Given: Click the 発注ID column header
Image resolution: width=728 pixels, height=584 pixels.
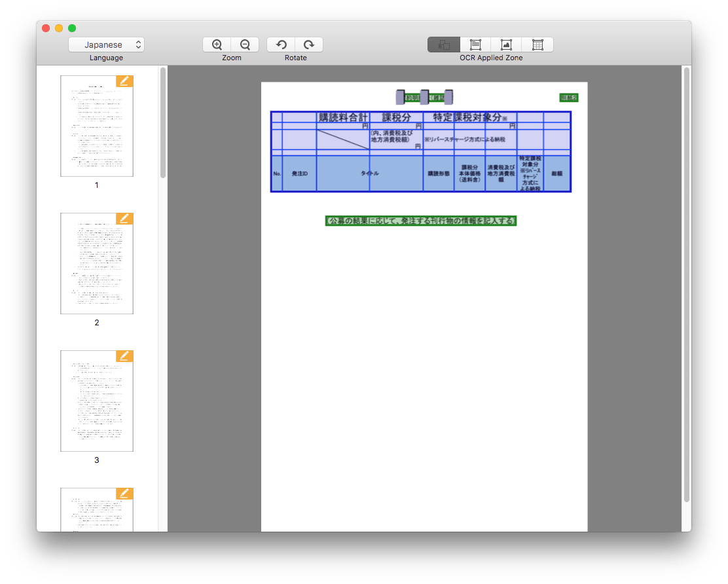Looking at the screenshot, I should [x=299, y=173].
